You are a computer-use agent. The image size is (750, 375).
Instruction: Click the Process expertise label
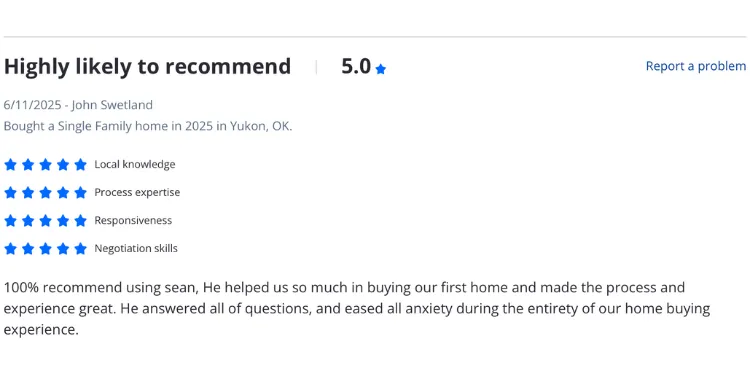click(x=137, y=192)
